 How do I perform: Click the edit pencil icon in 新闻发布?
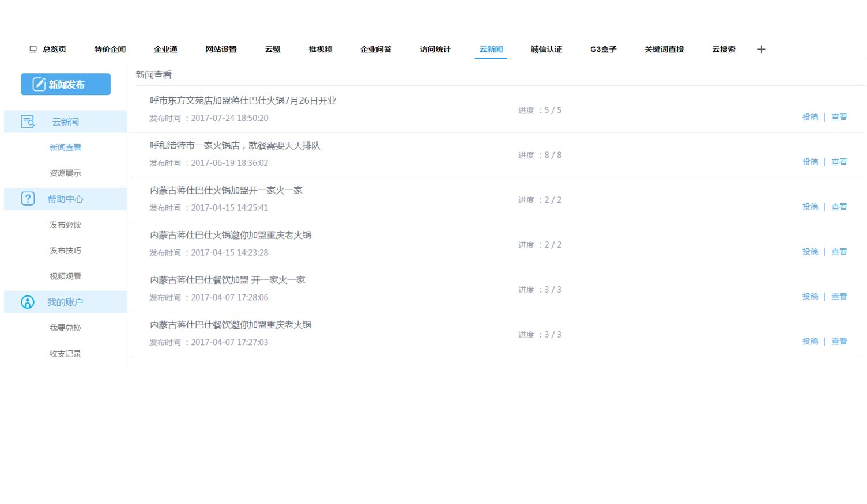39,84
